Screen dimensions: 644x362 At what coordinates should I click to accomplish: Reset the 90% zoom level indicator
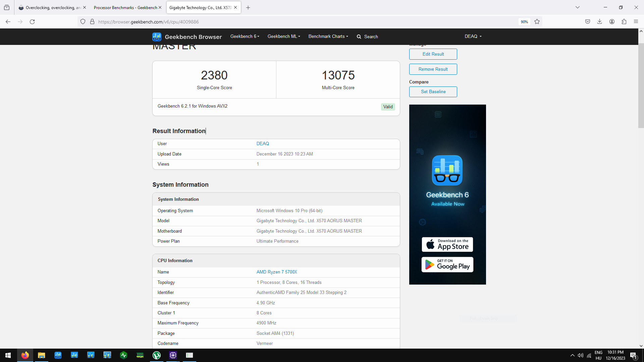point(524,22)
